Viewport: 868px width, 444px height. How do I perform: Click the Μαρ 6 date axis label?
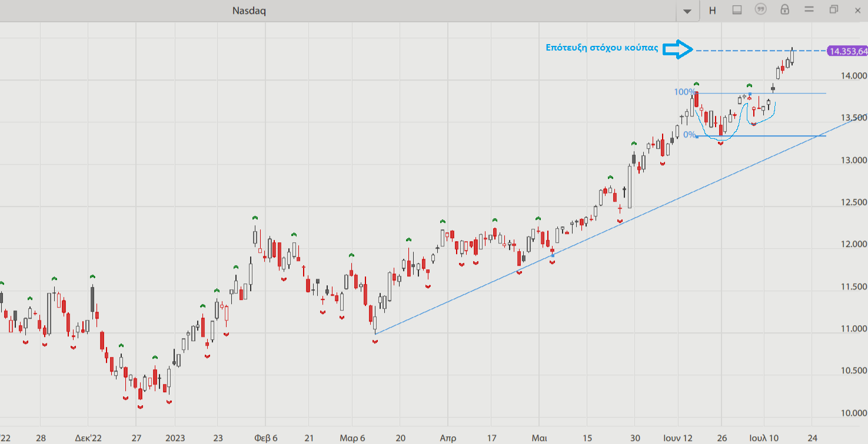coord(352,438)
